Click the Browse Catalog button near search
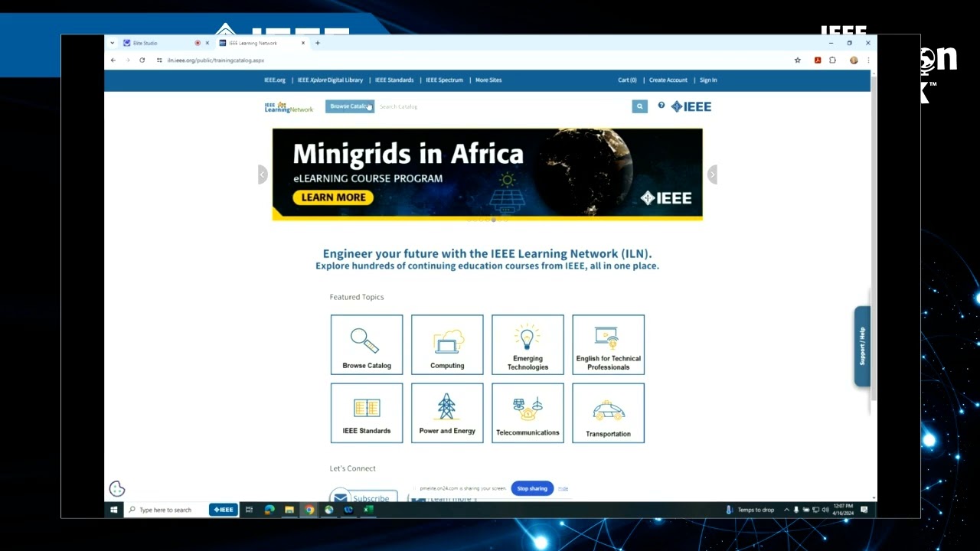Image resolution: width=980 pixels, height=551 pixels. pyautogui.click(x=350, y=106)
